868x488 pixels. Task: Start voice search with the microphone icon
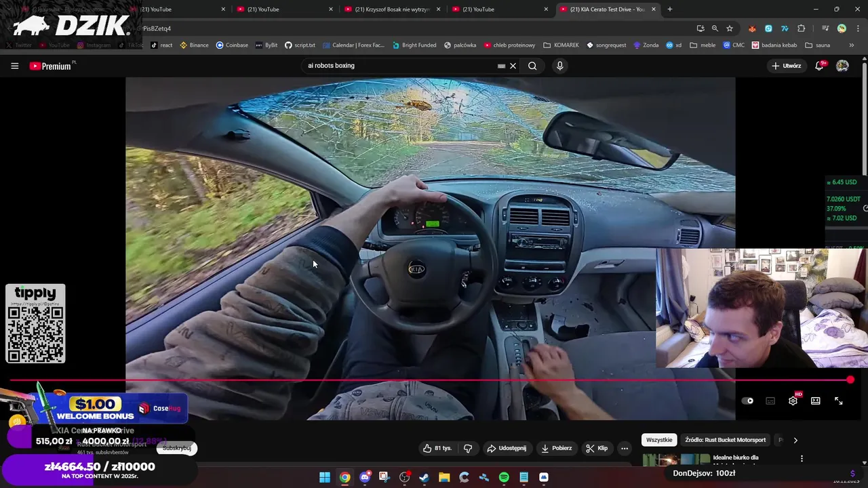click(559, 66)
